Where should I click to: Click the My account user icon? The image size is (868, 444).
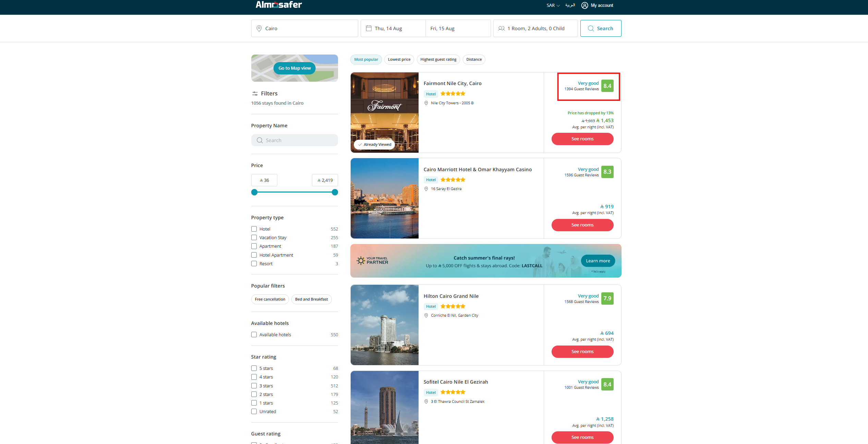[584, 5]
